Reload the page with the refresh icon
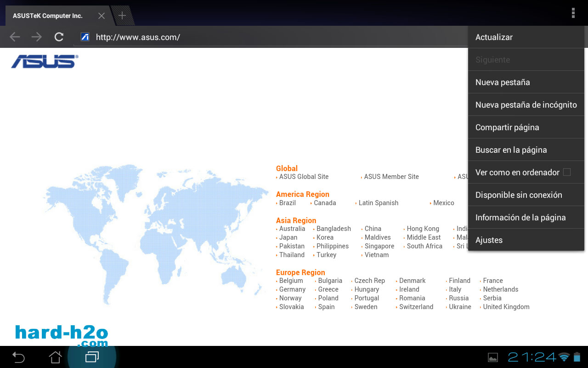 (x=59, y=37)
